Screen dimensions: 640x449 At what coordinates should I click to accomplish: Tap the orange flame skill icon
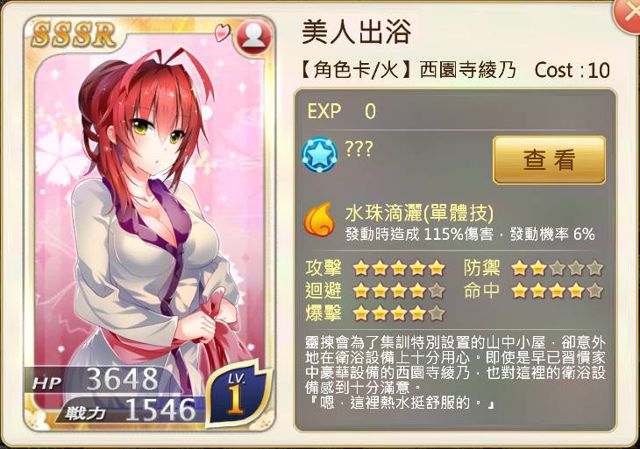pyautogui.click(x=320, y=220)
